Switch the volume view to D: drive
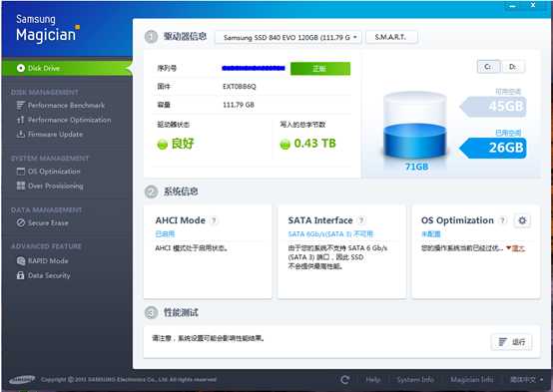This screenshot has height=392, width=553. (512, 67)
